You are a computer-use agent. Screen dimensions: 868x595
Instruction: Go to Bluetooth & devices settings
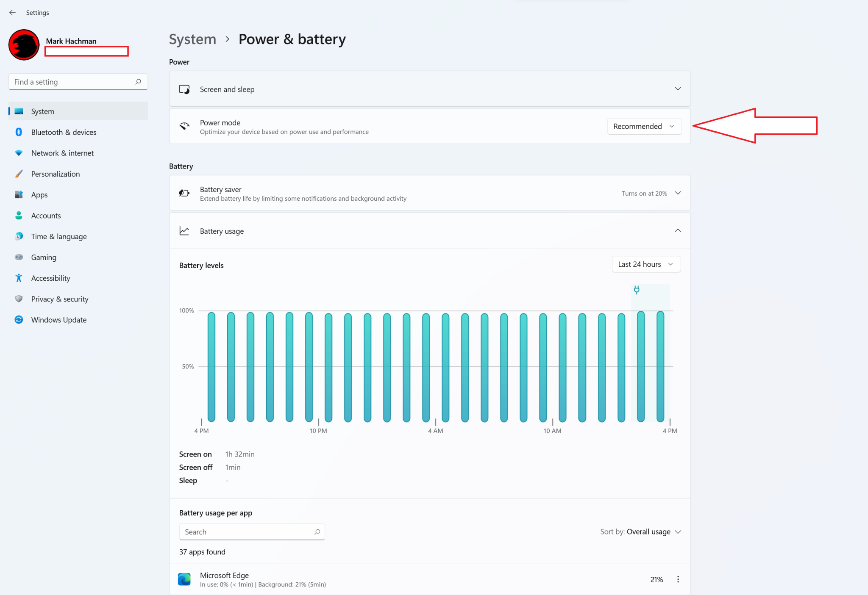pos(64,132)
